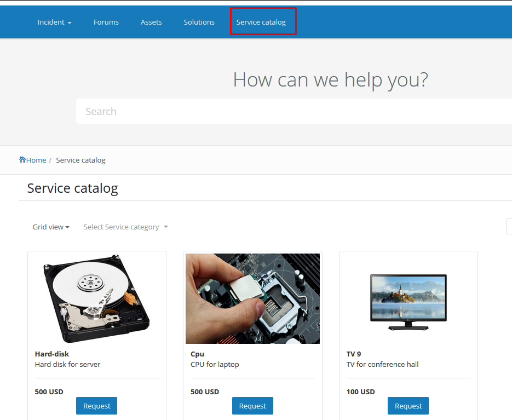The width and height of the screenshot is (512, 420).
Task: Follow the Home breadcrumb link
Action: [36, 160]
